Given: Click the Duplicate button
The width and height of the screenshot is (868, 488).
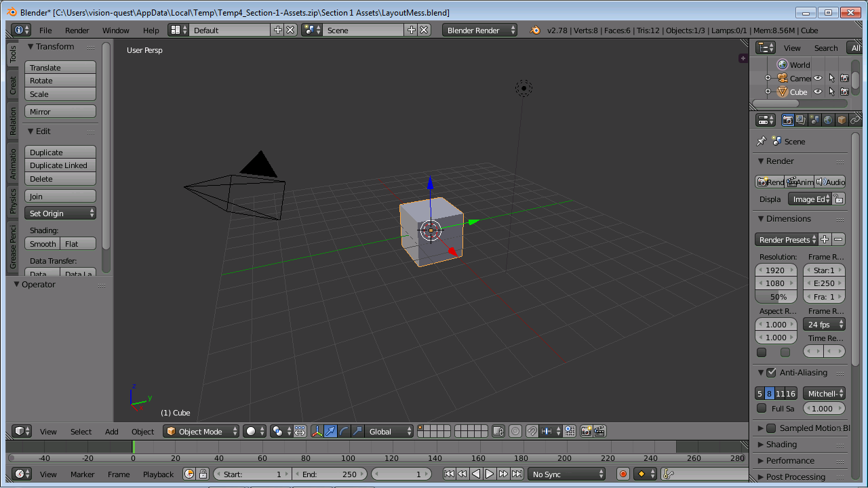Looking at the screenshot, I should click(60, 152).
